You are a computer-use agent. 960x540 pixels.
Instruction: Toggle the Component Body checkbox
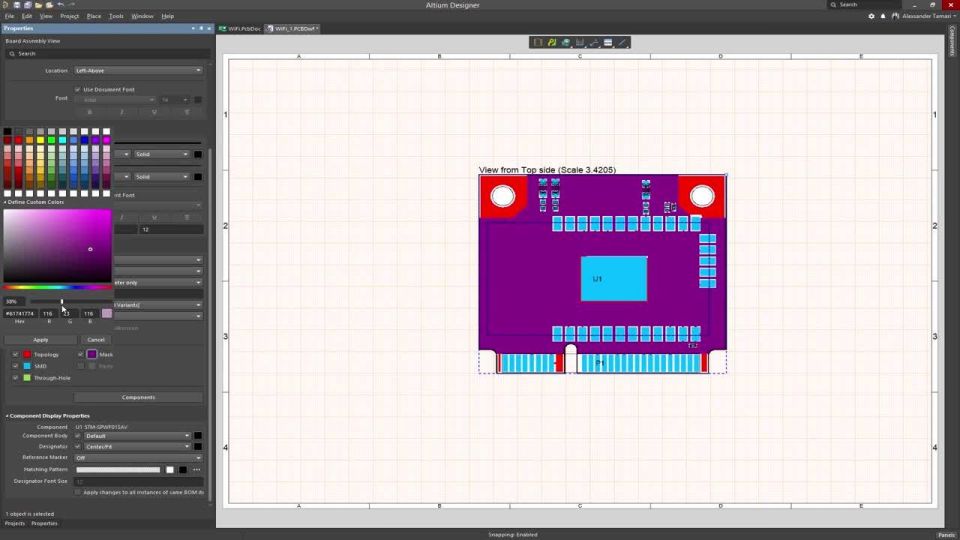click(78, 436)
